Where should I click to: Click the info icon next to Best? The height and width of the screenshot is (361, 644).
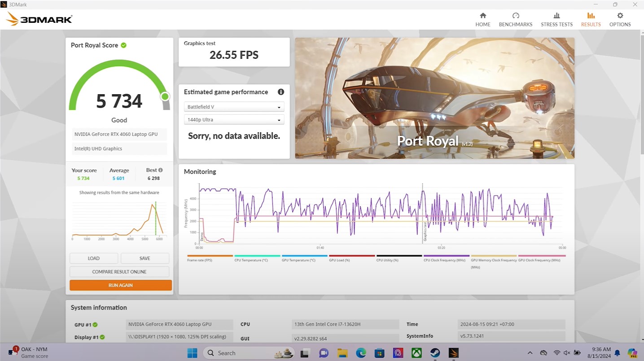(x=161, y=170)
